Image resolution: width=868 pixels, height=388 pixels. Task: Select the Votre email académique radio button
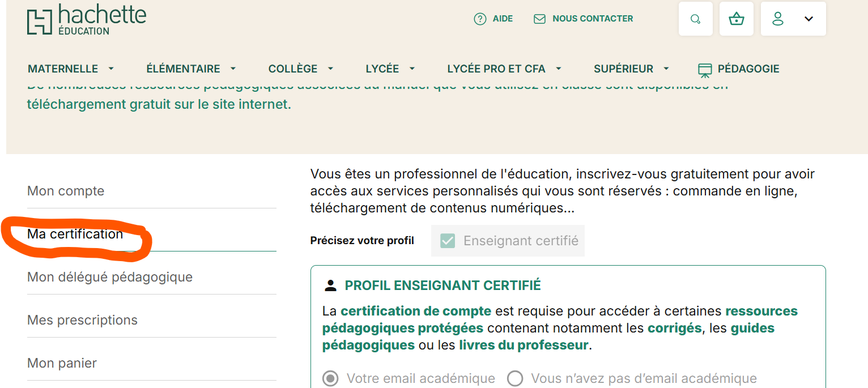click(330, 378)
